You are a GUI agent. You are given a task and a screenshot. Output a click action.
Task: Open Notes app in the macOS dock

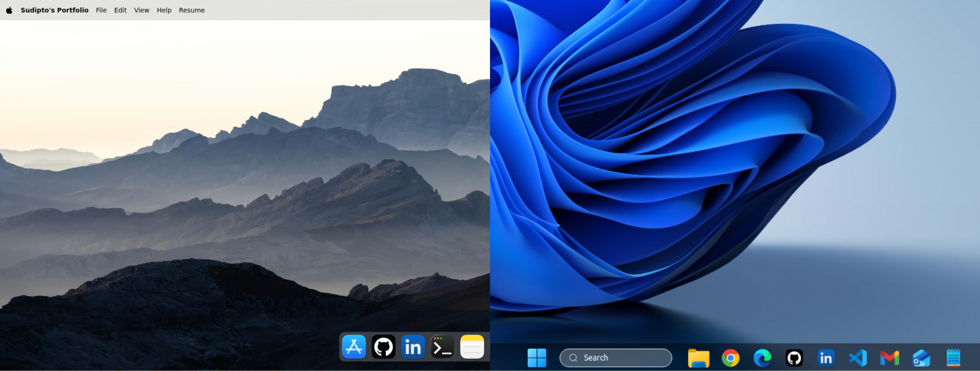472,347
